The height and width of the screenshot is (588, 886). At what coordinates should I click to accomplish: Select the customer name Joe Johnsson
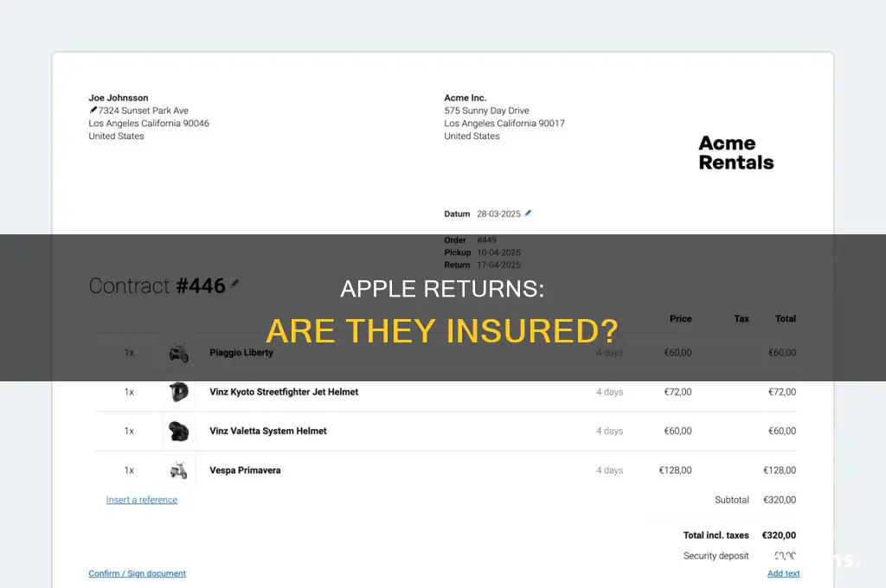pyautogui.click(x=118, y=98)
